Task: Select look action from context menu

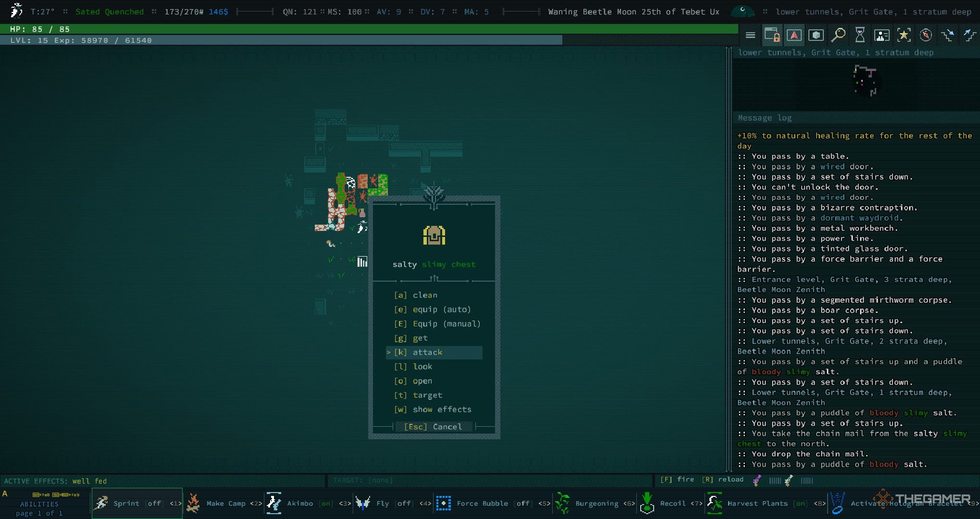Action: click(422, 366)
